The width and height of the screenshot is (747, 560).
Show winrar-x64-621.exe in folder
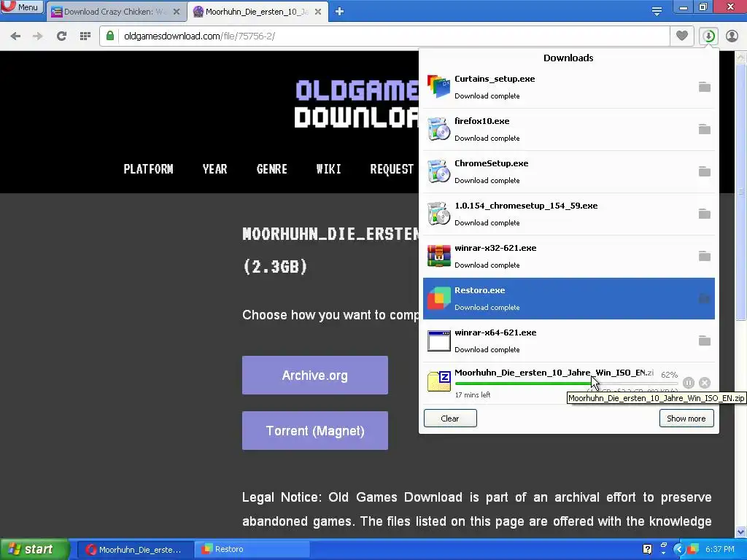705,341
